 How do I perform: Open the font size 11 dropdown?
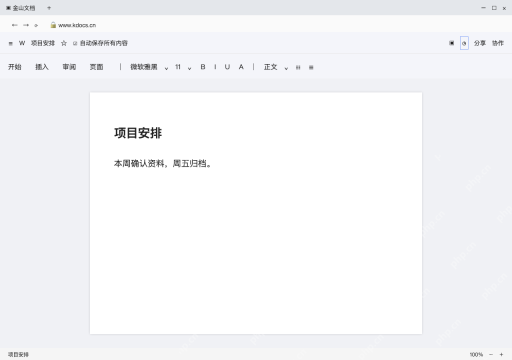click(183, 67)
